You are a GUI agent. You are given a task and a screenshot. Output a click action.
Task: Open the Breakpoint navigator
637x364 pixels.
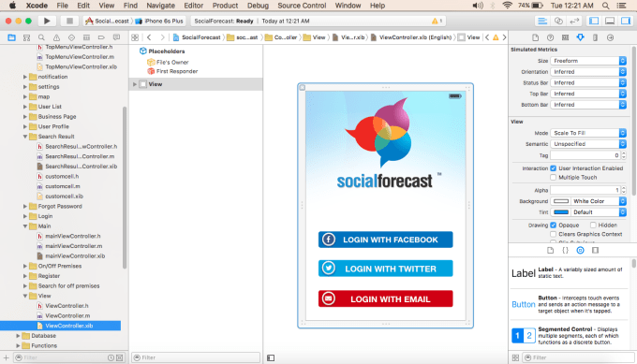[101, 37]
